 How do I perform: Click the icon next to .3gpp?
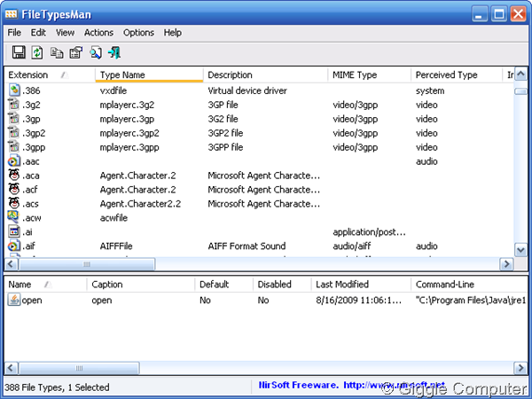(x=14, y=147)
